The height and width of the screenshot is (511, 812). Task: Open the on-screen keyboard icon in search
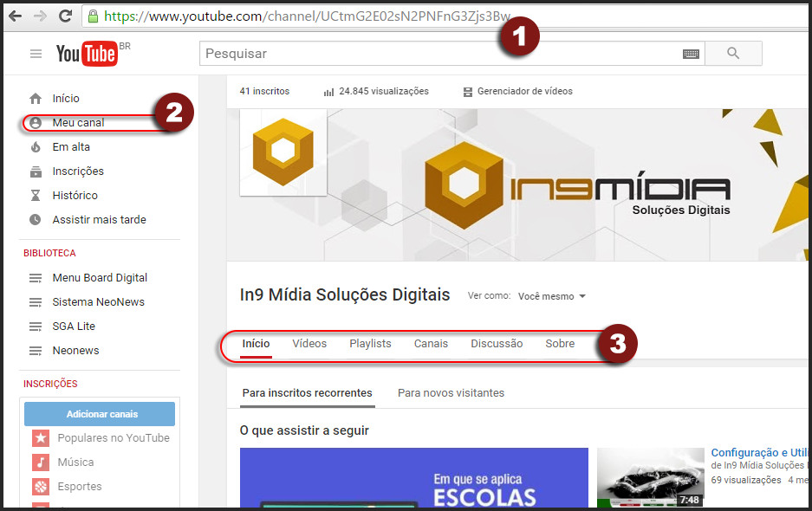point(691,54)
